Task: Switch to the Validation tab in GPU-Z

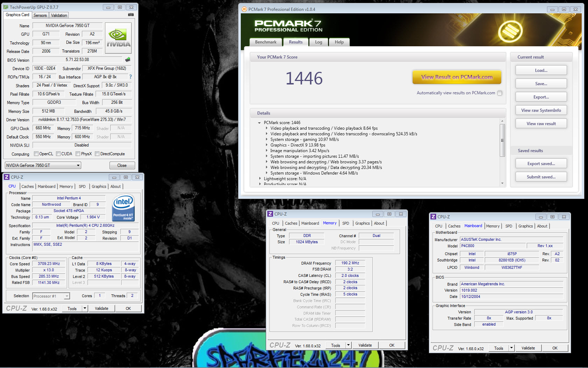Action: [x=59, y=15]
